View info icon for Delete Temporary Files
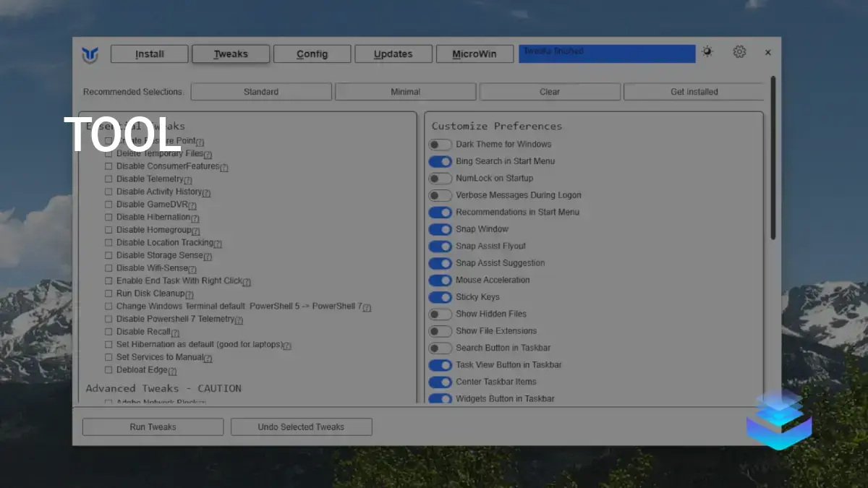 (206, 154)
